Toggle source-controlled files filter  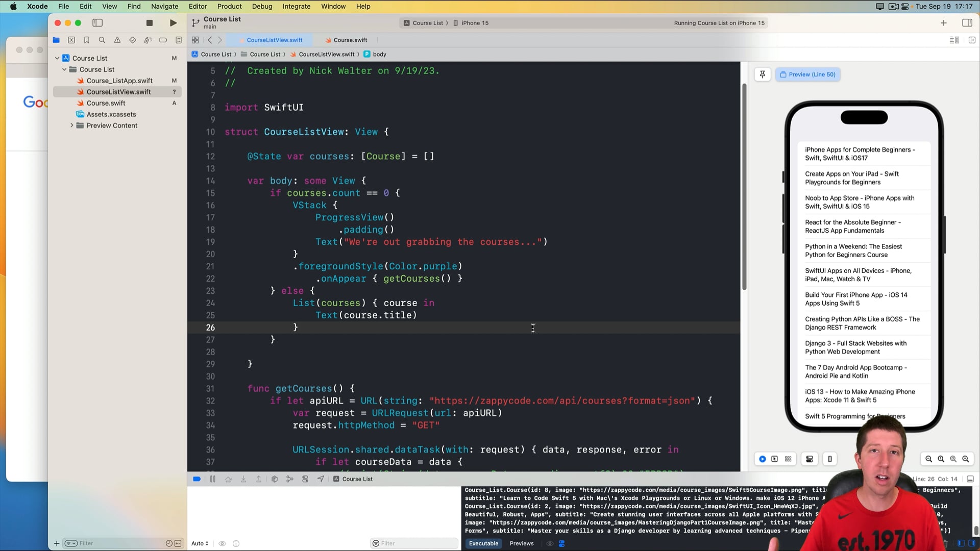pyautogui.click(x=178, y=543)
